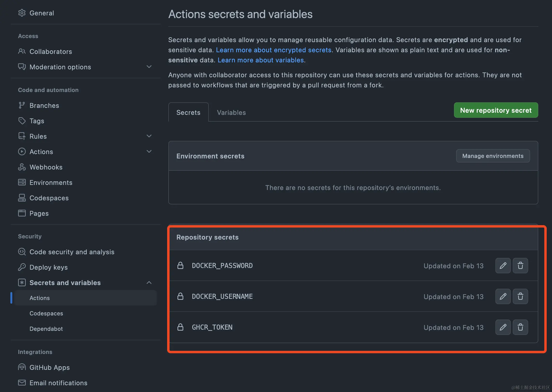The height and width of the screenshot is (392, 552).
Task: Select the Secrets tab
Action: click(x=188, y=112)
